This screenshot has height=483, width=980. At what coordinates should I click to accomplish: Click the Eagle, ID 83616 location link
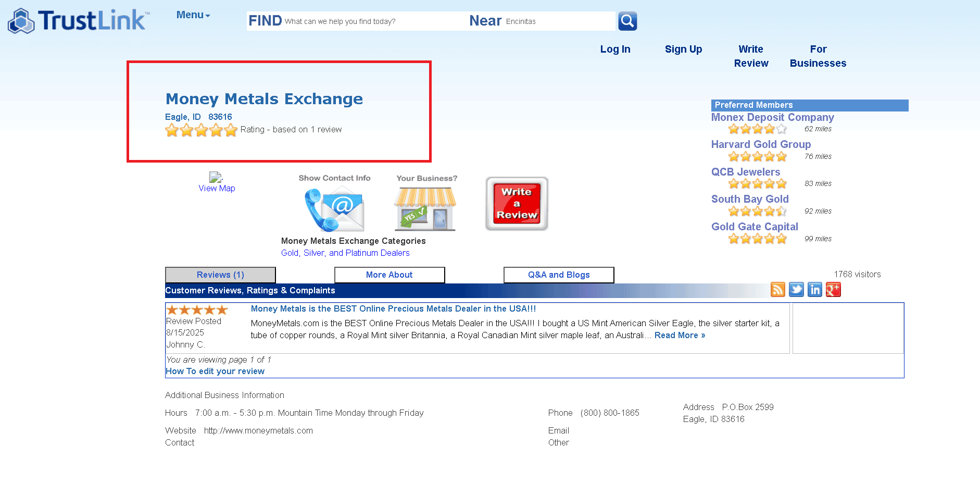pos(198,117)
